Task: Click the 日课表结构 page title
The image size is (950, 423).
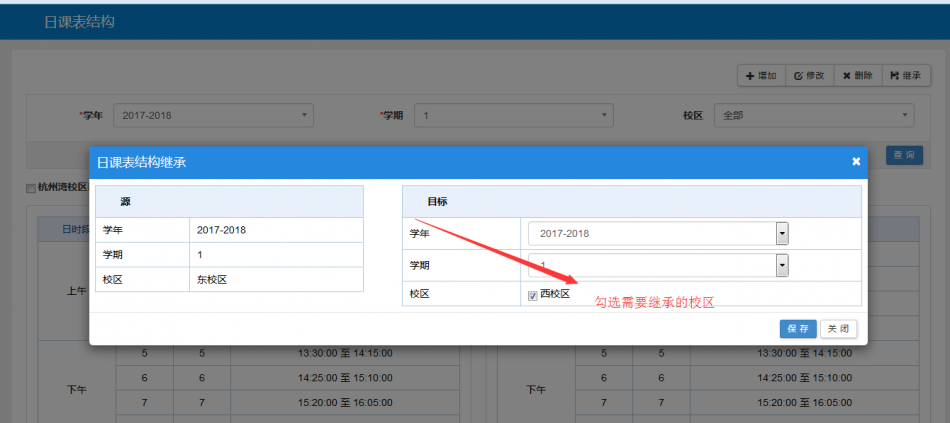Action: (x=79, y=21)
